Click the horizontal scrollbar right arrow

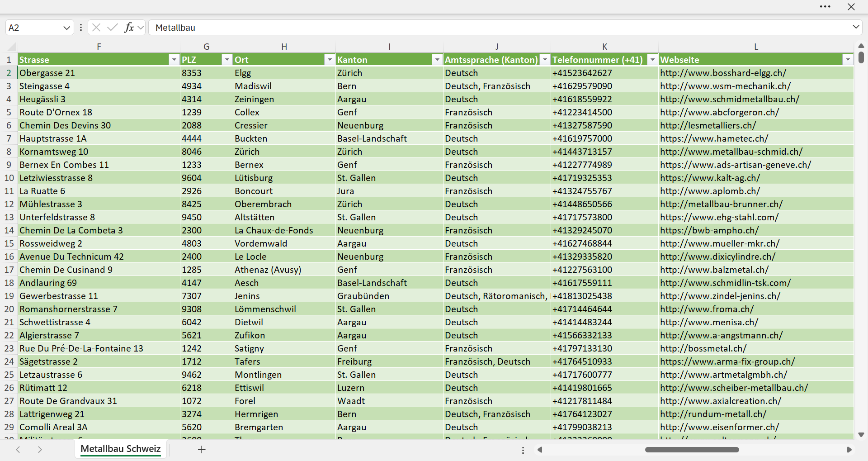(x=849, y=450)
